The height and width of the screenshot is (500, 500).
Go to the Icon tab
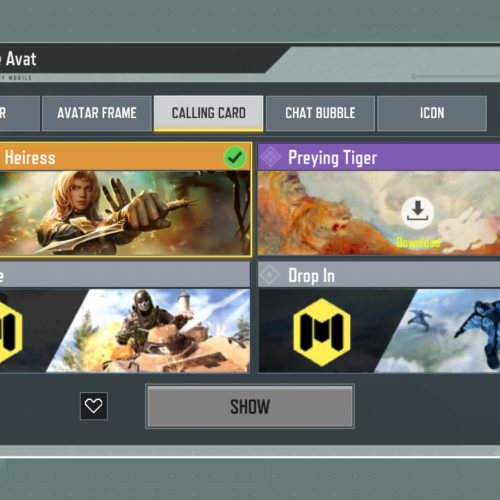(432, 113)
